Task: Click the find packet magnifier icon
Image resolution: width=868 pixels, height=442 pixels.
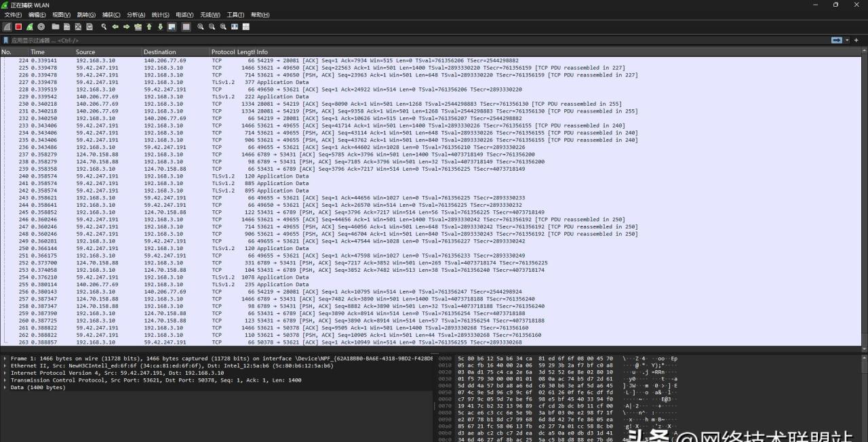Action: (x=104, y=27)
